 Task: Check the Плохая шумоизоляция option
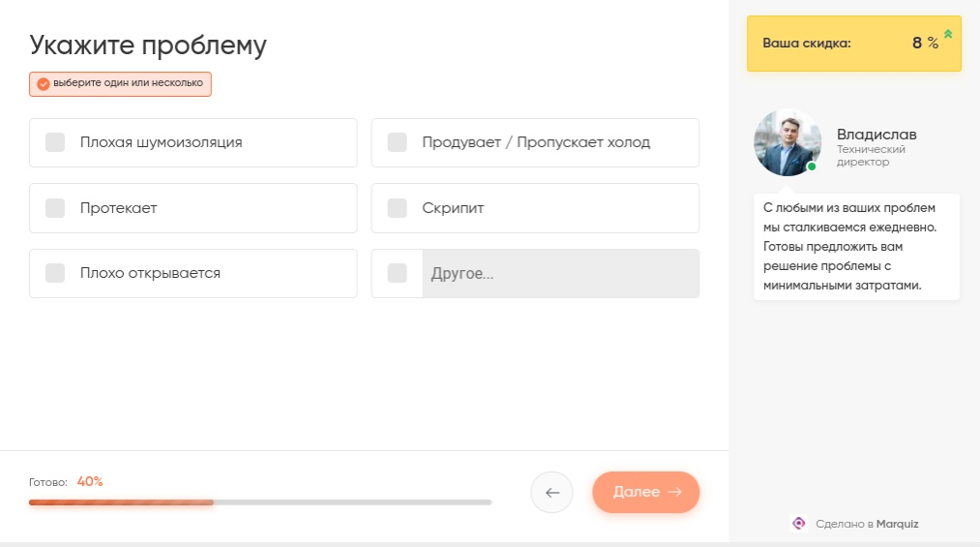pos(55,142)
